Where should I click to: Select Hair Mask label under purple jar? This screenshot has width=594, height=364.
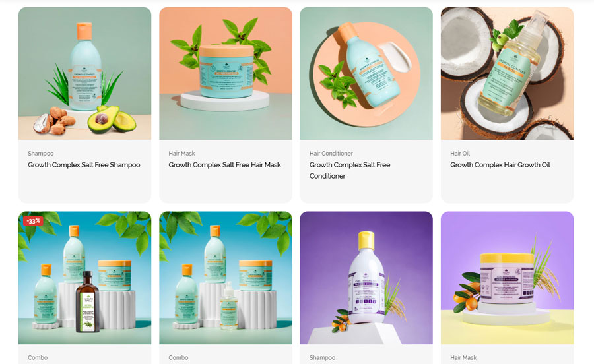(x=463, y=357)
